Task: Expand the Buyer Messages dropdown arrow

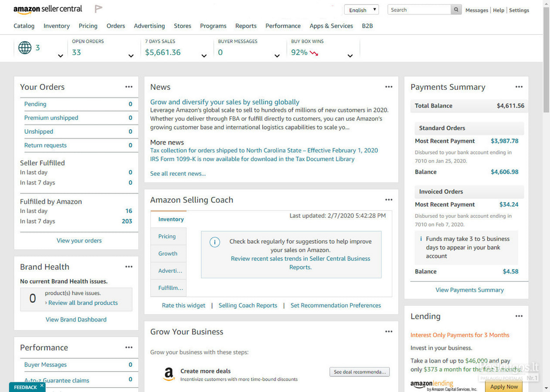Action: coord(277,56)
